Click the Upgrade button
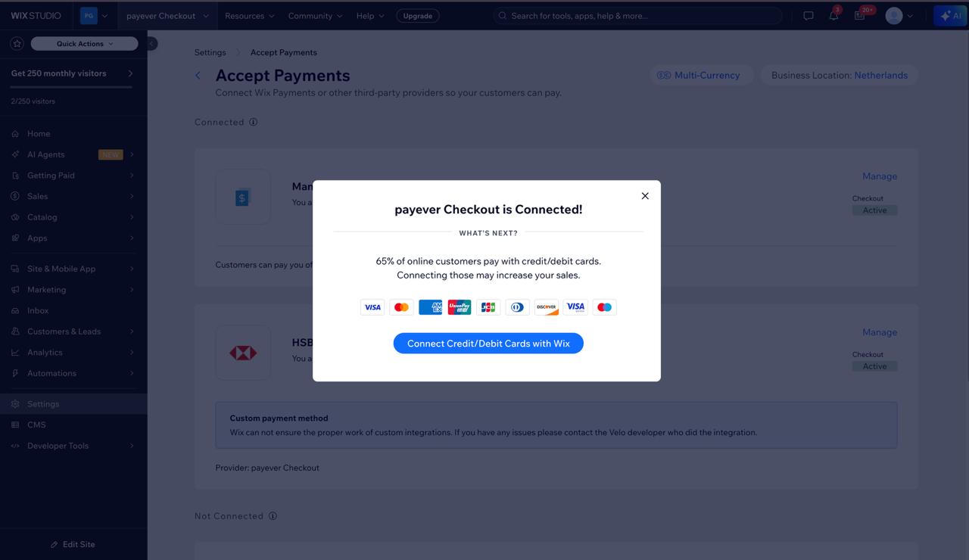The width and height of the screenshot is (969, 560). point(418,15)
